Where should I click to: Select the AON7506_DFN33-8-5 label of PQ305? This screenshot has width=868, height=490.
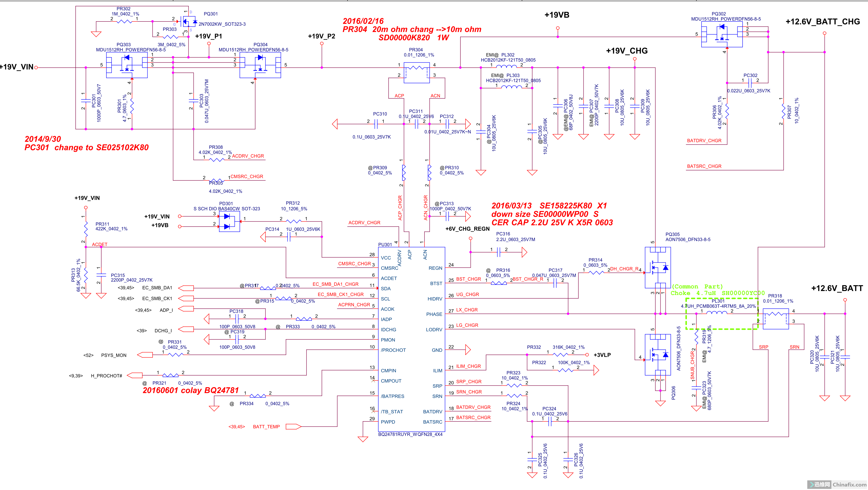click(688, 240)
